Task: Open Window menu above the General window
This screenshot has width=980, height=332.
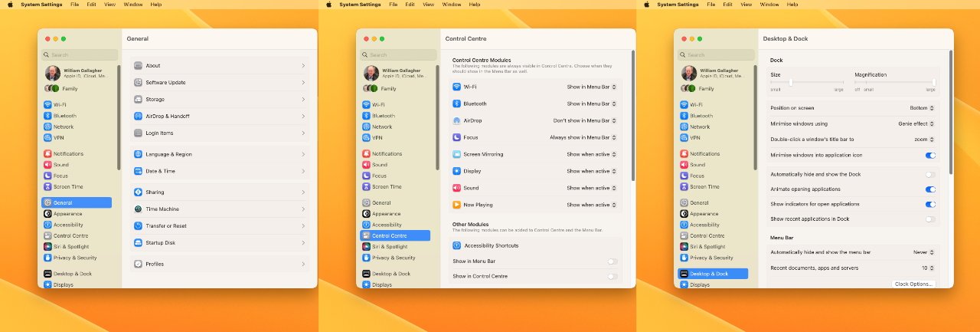Action: (x=132, y=4)
